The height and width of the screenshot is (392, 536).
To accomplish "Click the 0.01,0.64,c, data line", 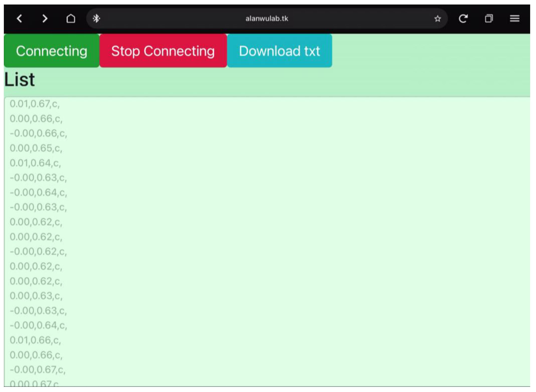I will tap(35, 163).
